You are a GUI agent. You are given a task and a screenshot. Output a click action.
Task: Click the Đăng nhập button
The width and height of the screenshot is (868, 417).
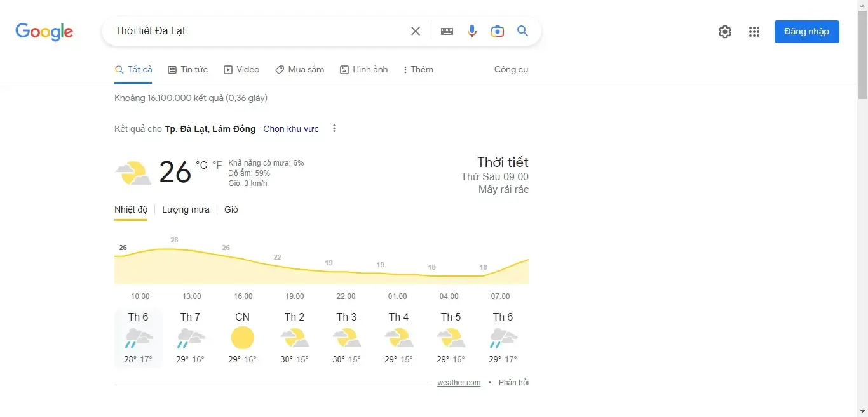tap(806, 31)
